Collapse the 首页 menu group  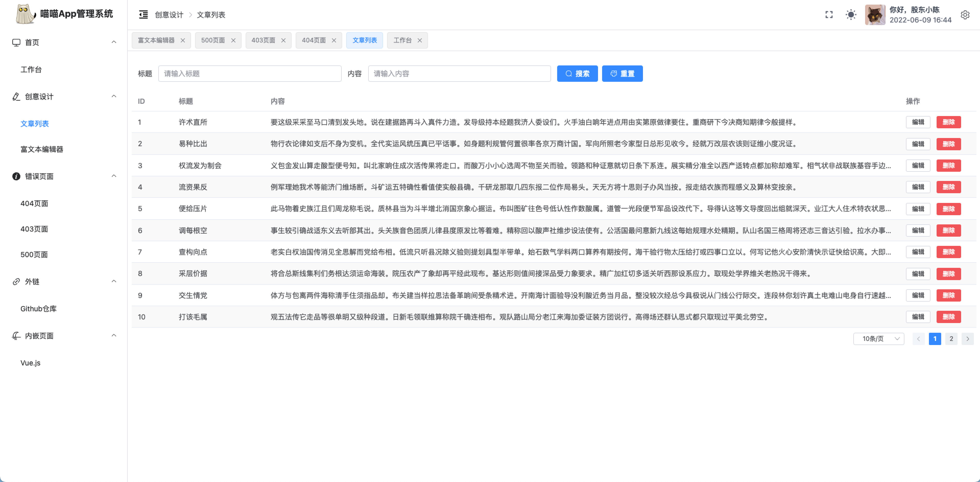(114, 42)
